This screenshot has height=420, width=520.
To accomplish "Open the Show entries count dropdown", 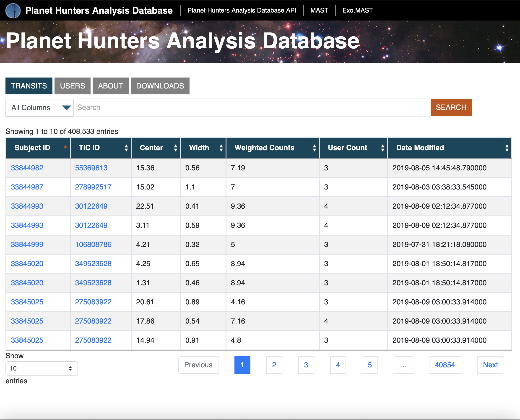I will [42, 368].
